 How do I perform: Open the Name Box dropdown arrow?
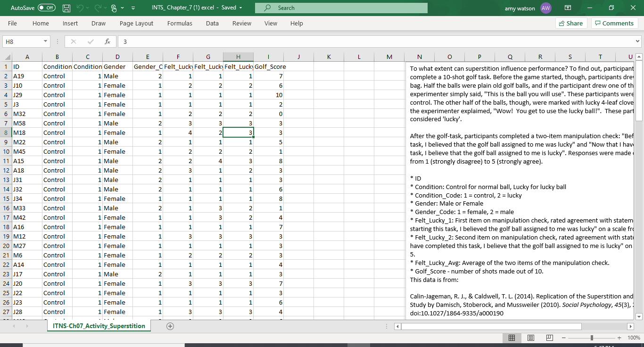(x=46, y=41)
